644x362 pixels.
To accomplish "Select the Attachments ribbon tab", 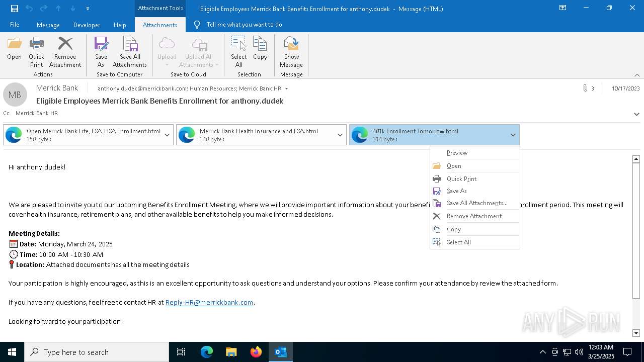I will pyautogui.click(x=160, y=25).
